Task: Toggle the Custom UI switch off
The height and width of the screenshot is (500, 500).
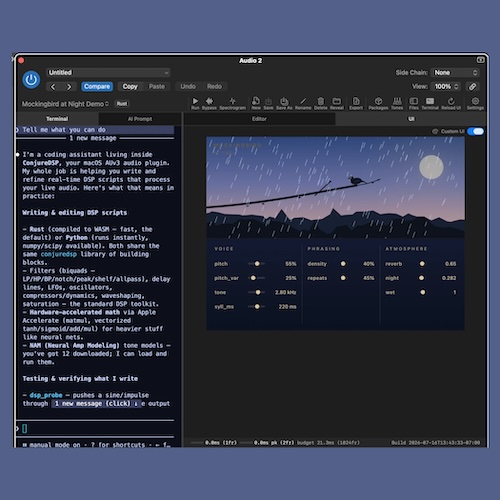Action: (475, 131)
